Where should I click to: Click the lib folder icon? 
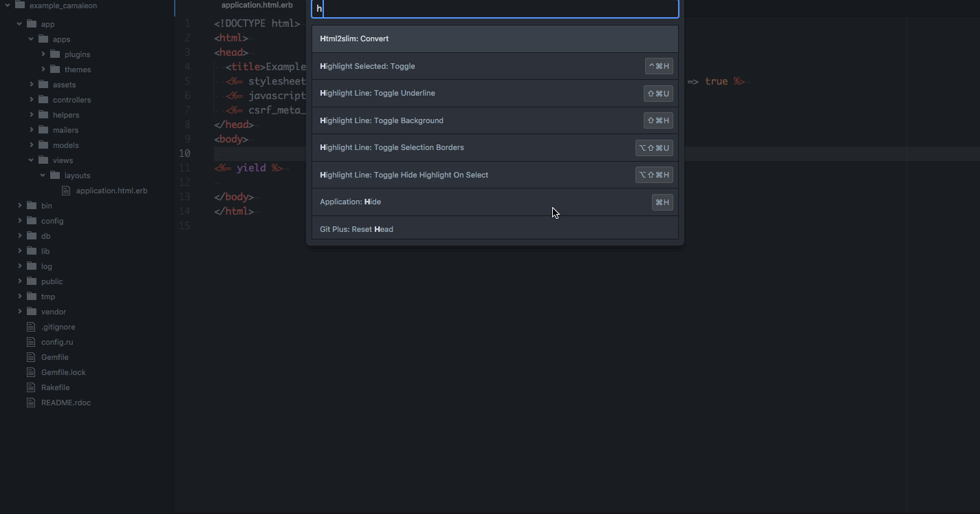click(x=32, y=251)
